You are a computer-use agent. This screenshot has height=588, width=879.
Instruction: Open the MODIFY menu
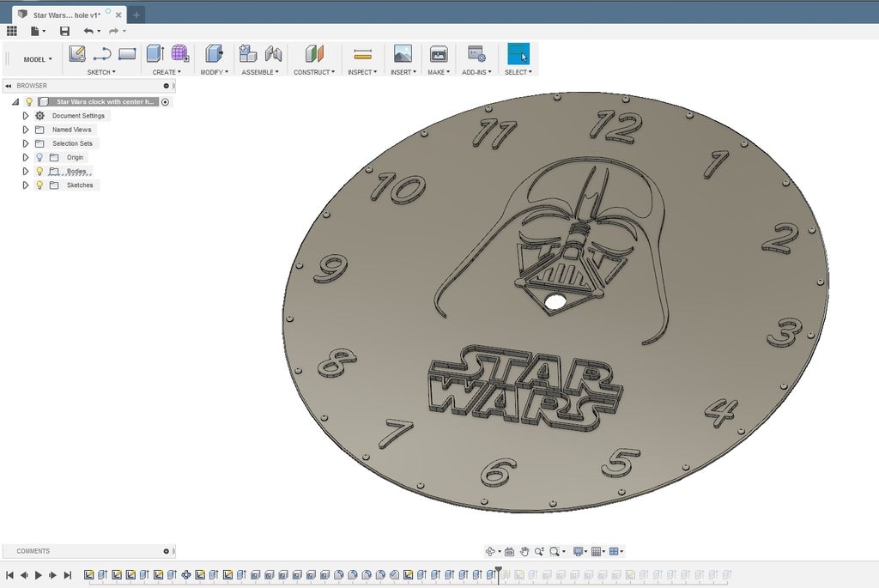[214, 72]
